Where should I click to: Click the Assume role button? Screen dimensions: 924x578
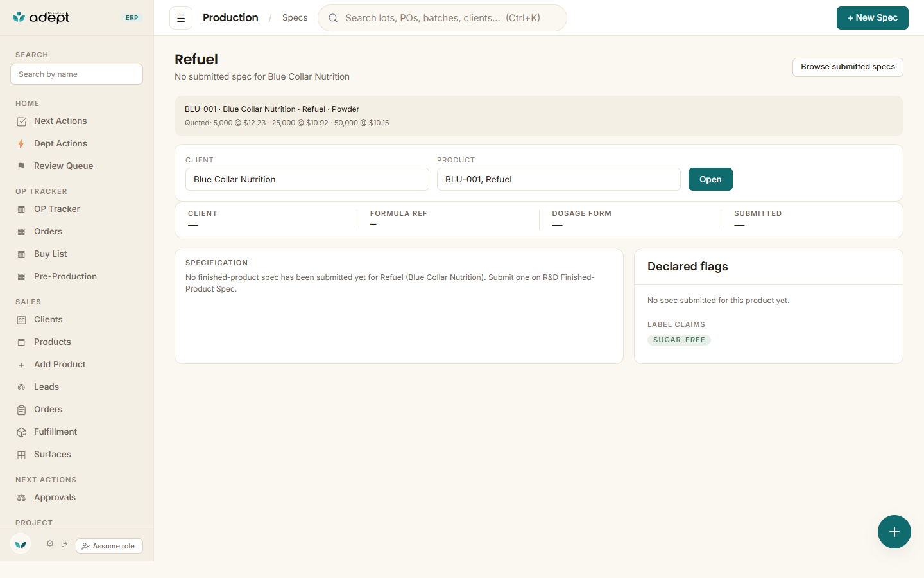click(x=109, y=546)
